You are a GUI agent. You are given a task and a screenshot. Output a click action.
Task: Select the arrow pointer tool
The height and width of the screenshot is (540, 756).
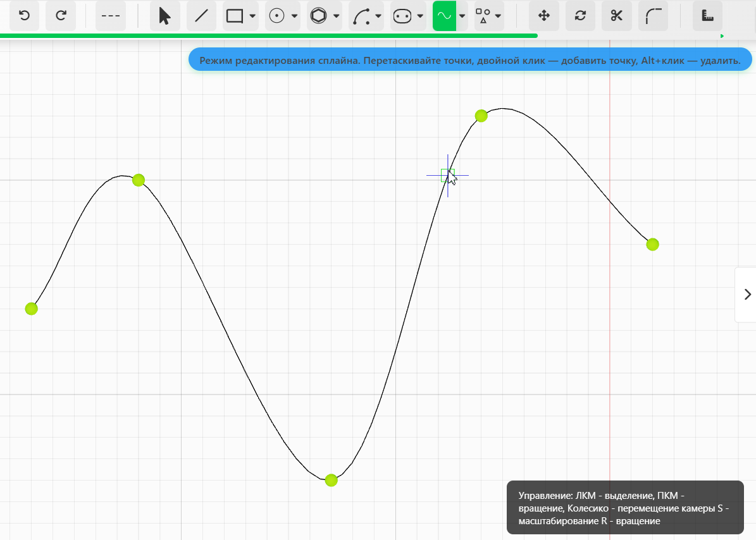coord(165,16)
